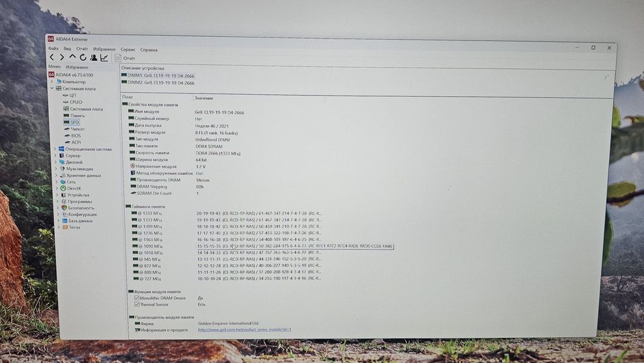Click the Значение column header
This screenshot has height=363, width=644.
[x=204, y=98]
